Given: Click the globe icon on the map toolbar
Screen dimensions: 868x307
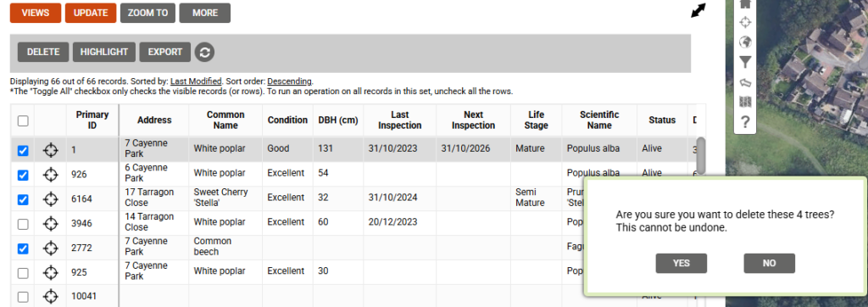Looking at the screenshot, I should 745,42.
